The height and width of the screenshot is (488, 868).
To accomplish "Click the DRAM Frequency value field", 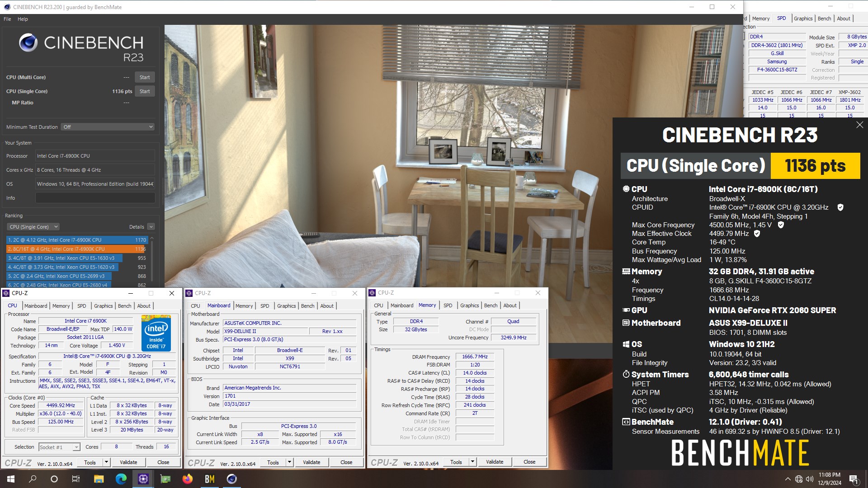I will (x=475, y=357).
